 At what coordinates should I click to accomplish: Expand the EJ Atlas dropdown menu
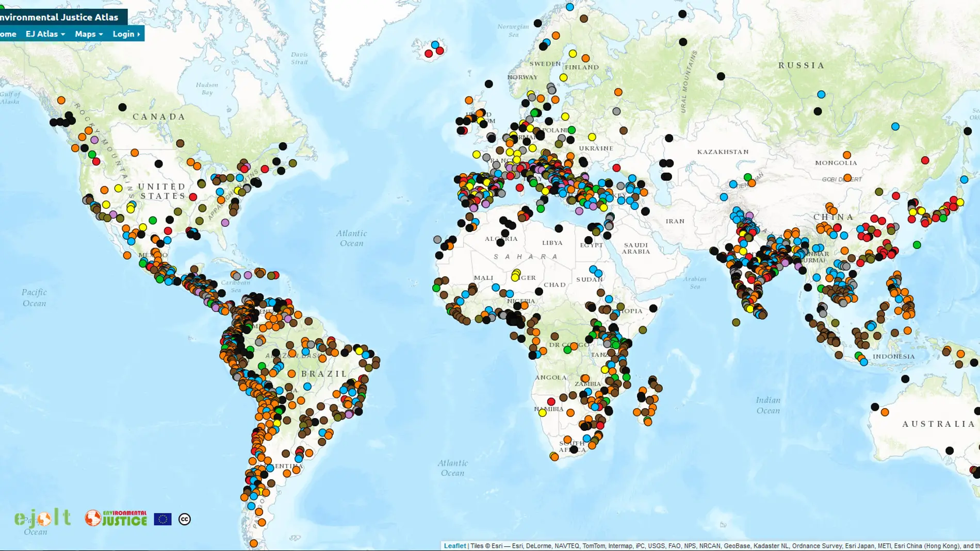45,34
